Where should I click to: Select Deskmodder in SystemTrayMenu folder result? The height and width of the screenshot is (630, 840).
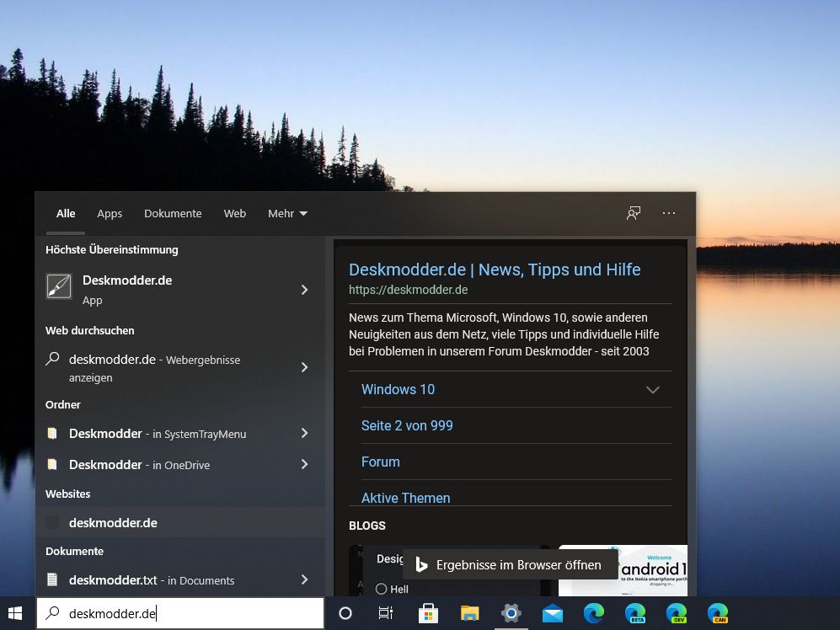click(180, 434)
